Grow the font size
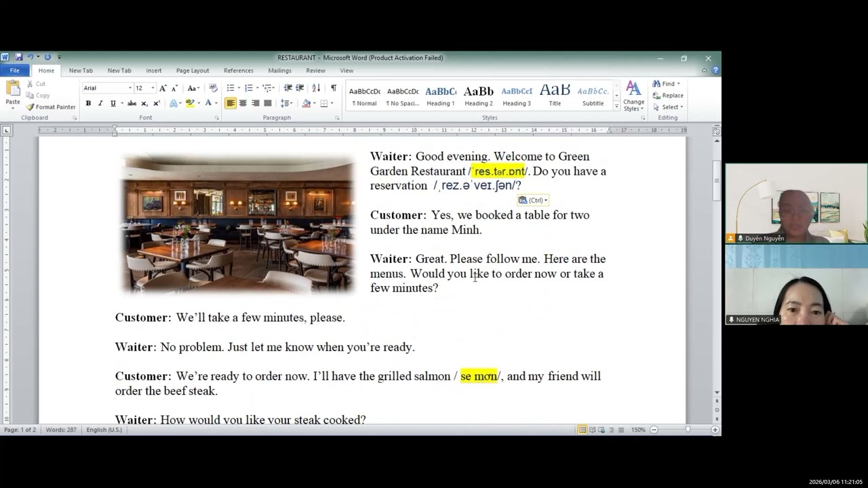The height and width of the screenshot is (488, 868). click(x=163, y=88)
